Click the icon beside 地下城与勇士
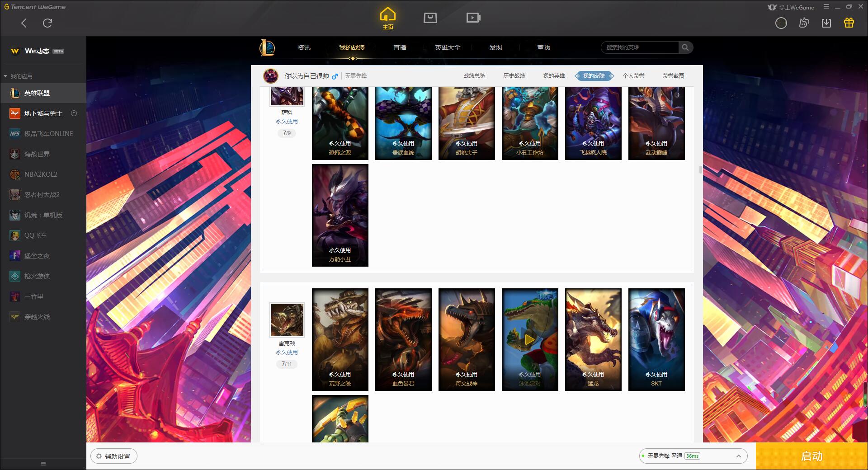 pos(74,113)
